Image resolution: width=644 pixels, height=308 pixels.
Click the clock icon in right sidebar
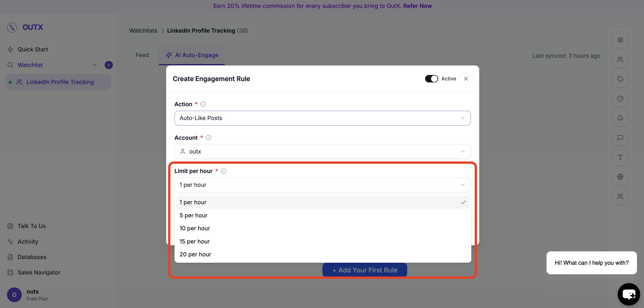tap(620, 99)
